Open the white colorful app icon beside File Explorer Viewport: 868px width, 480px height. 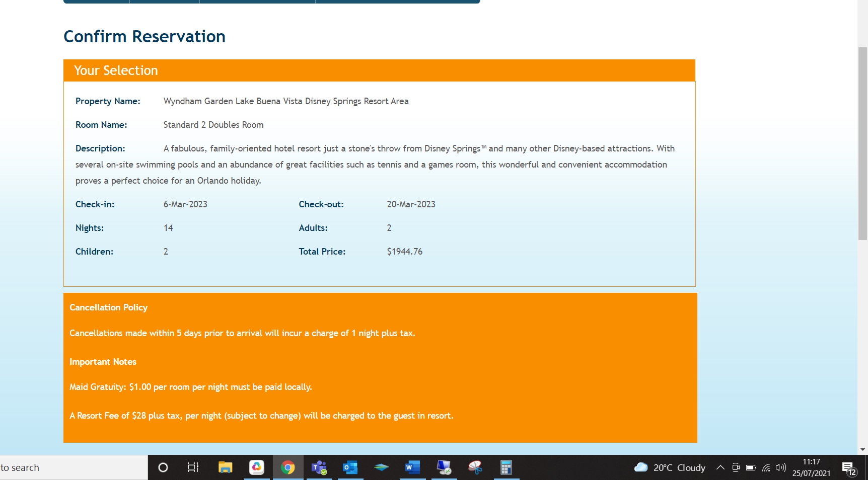tap(257, 467)
